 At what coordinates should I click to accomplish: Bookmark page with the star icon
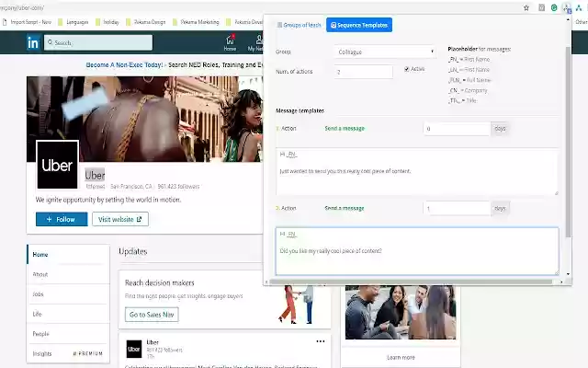point(526,7)
